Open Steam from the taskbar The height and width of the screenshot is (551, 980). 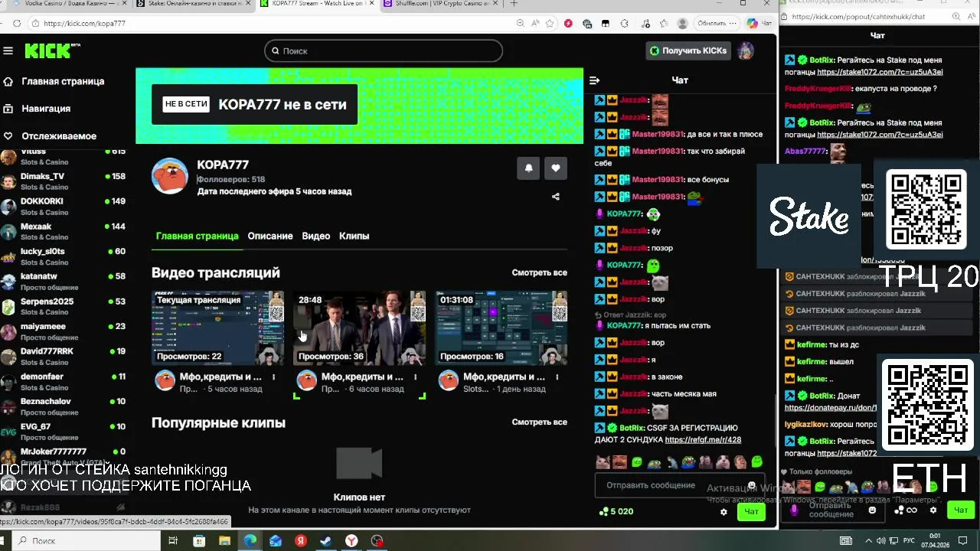325,540
